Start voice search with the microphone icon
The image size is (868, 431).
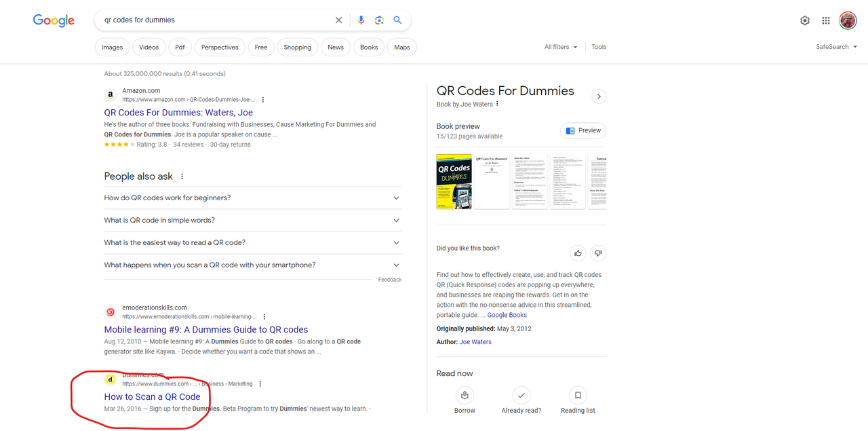click(x=361, y=20)
